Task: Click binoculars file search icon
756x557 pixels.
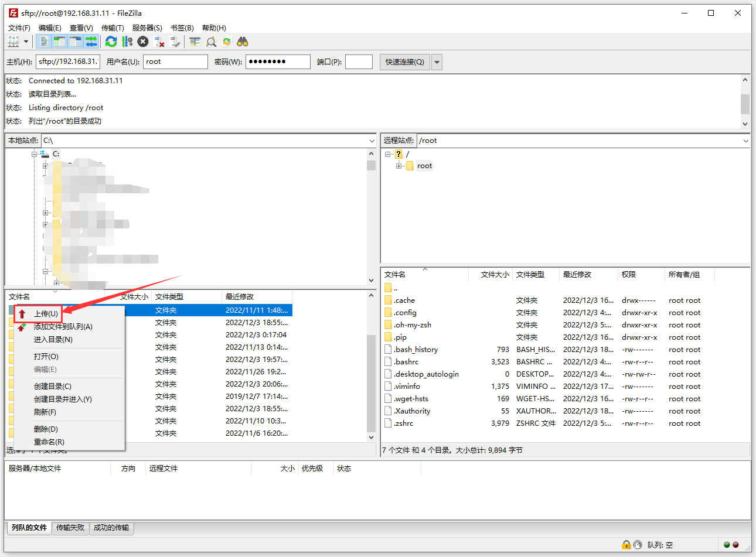Action: (x=243, y=42)
